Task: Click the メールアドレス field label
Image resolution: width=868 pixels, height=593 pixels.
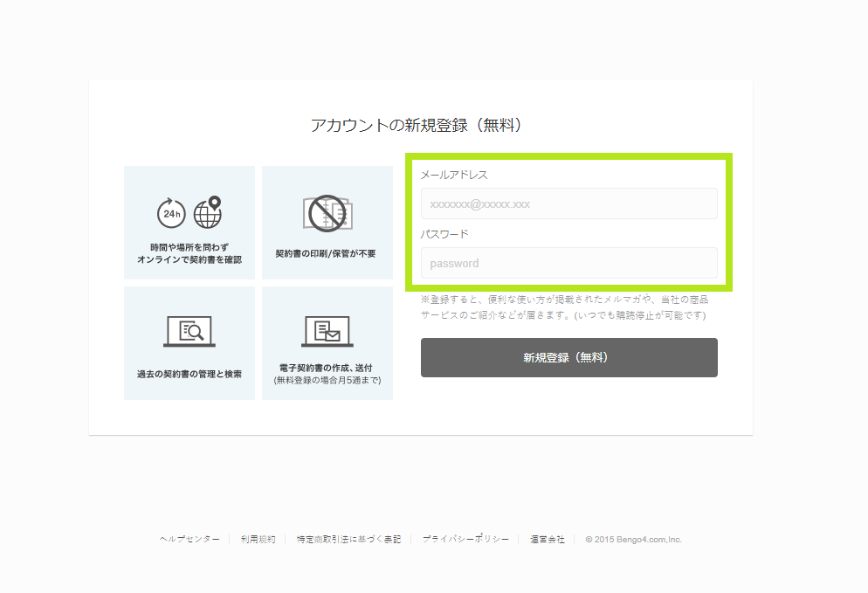Action: pyautogui.click(x=454, y=175)
